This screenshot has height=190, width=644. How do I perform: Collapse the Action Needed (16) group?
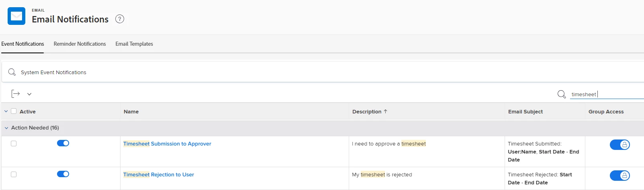tap(6, 128)
